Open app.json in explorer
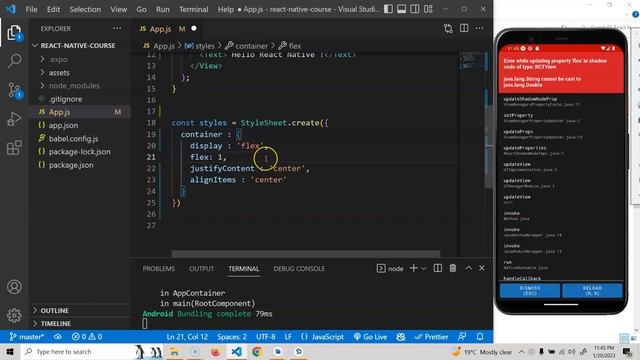Viewport: 640px width, 360px height. 63,125
